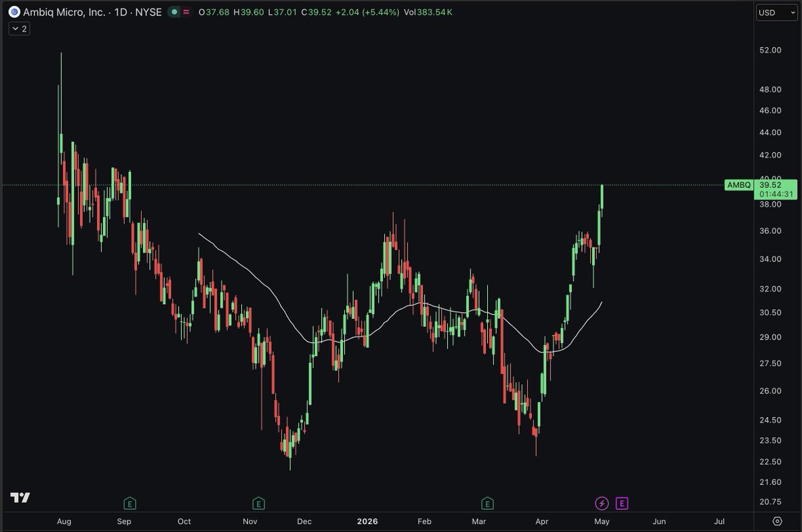Click the Vol 383.54K reading
The image size is (802, 532).
coord(428,12)
